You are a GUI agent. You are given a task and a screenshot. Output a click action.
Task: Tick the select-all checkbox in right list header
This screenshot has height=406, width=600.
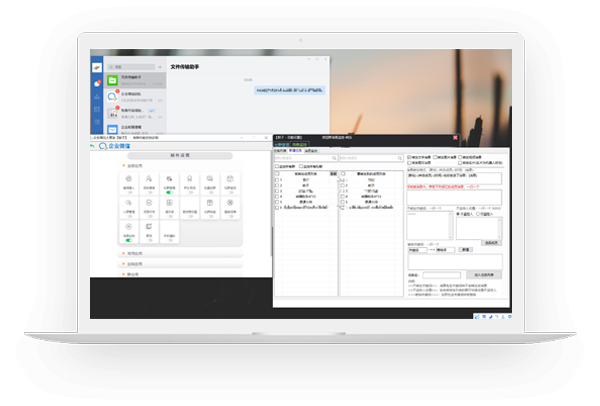click(x=343, y=174)
